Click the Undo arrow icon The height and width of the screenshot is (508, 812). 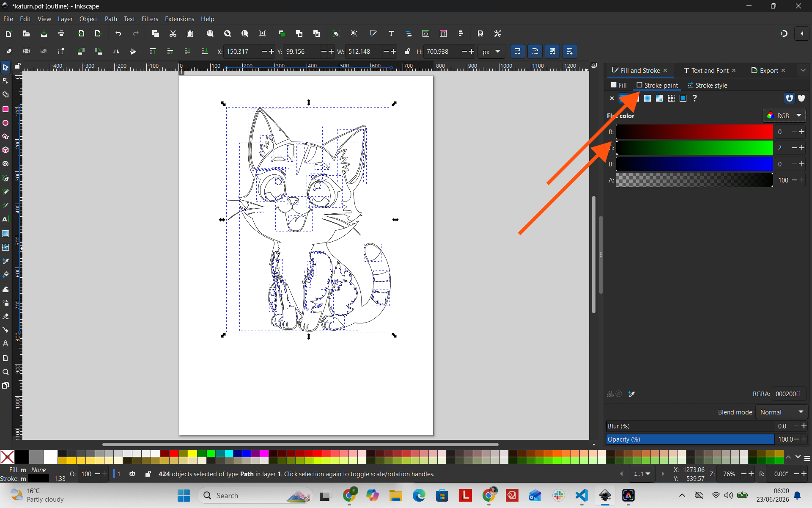click(118, 33)
